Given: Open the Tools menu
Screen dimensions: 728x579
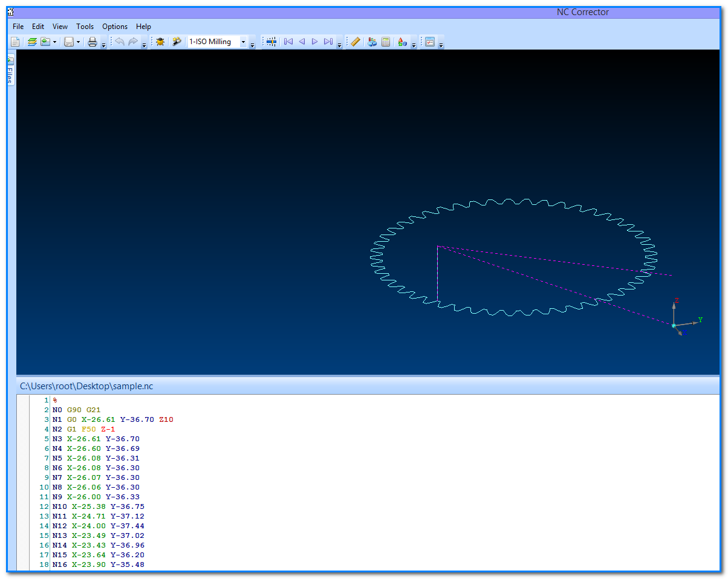Looking at the screenshot, I should (x=85, y=27).
